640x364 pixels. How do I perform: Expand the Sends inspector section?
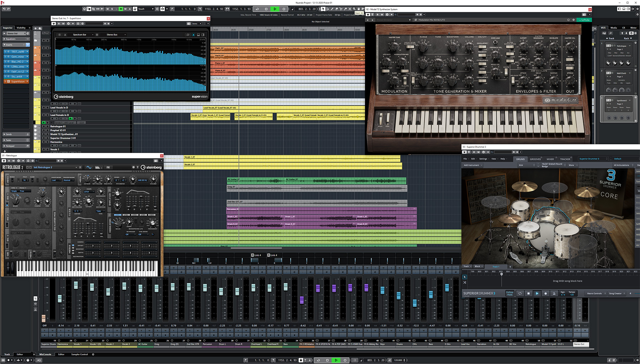[x=16, y=134]
